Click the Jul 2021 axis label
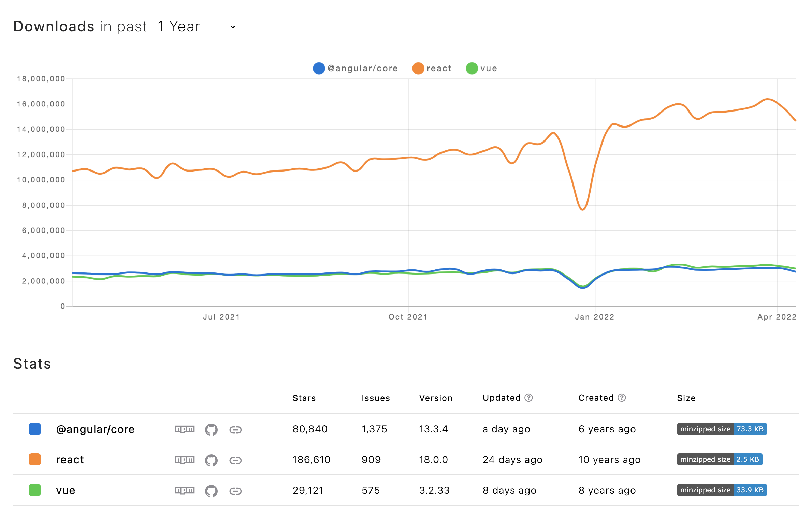812x519 pixels. (x=222, y=317)
